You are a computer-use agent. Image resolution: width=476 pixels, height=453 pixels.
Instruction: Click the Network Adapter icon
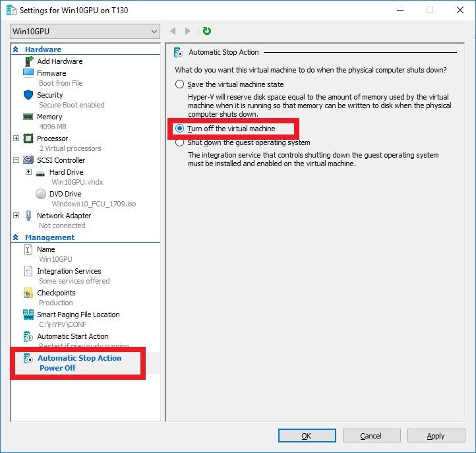pyautogui.click(x=28, y=216)
